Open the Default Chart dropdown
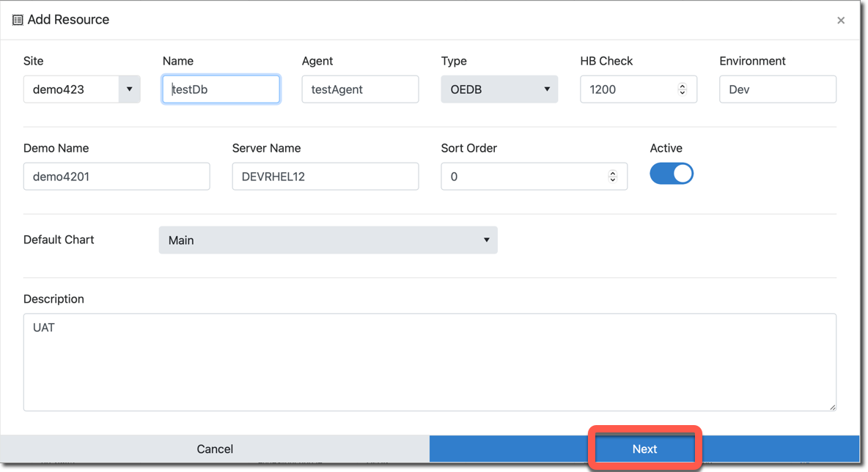 coord(328,240)
